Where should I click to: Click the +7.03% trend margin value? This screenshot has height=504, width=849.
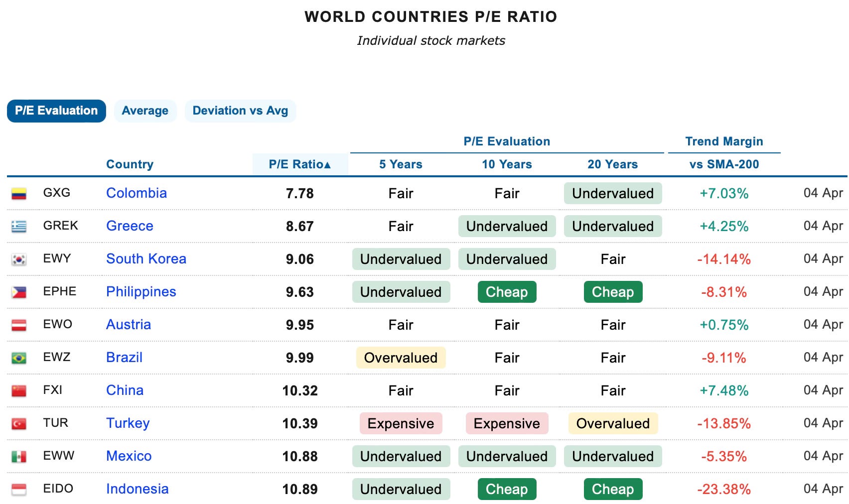coord(724,193)
